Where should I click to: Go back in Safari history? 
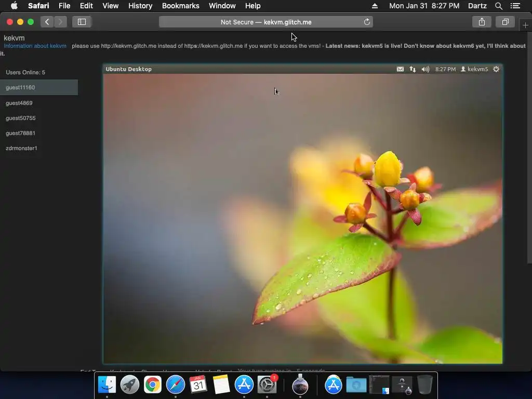(47, 22)
